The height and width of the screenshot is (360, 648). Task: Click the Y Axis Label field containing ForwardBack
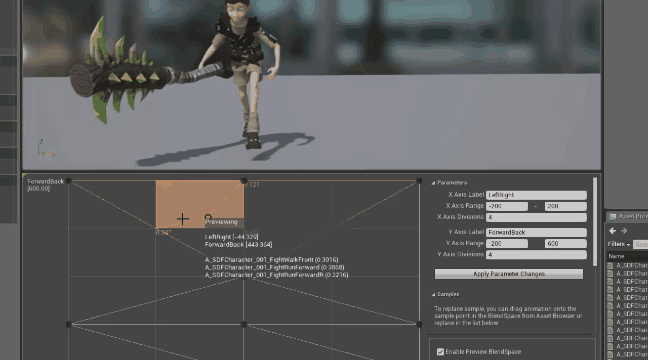536,232
